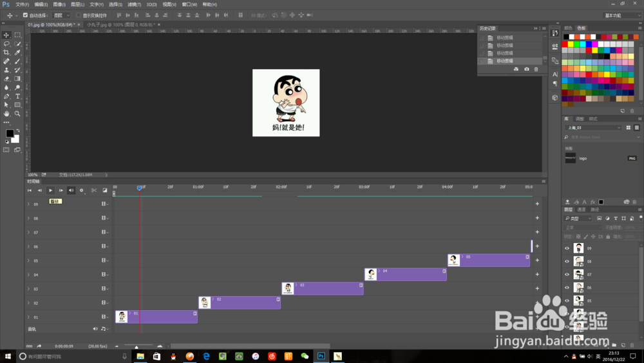Toggle the Auto-Select checkbox
Image resolution: width=644 pixels, height=363 pixels.
(25, 15)
